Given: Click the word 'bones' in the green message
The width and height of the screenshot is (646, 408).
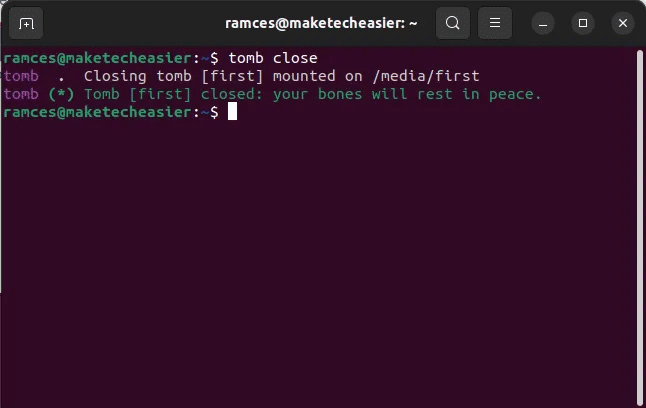Looking at the screenshot, I should click(x=340, y=94).
